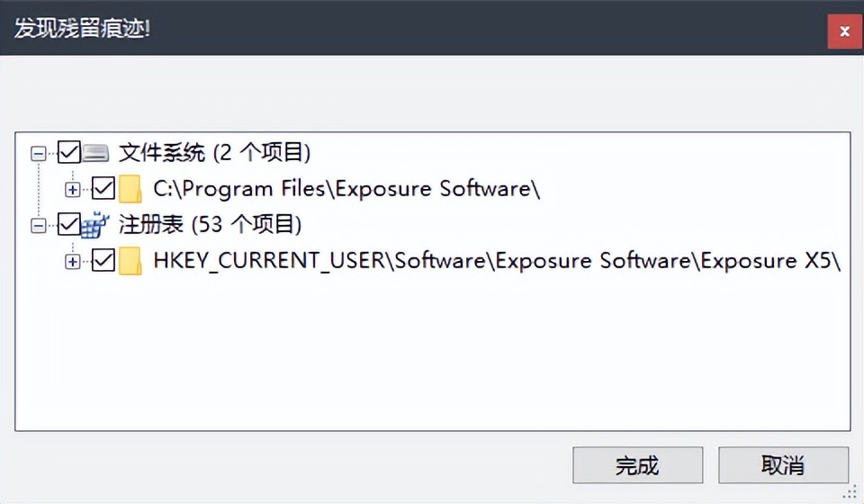Uncheck the 注册表 checkbox
Screen dimensions: 864x504
[x=68, y=224]
